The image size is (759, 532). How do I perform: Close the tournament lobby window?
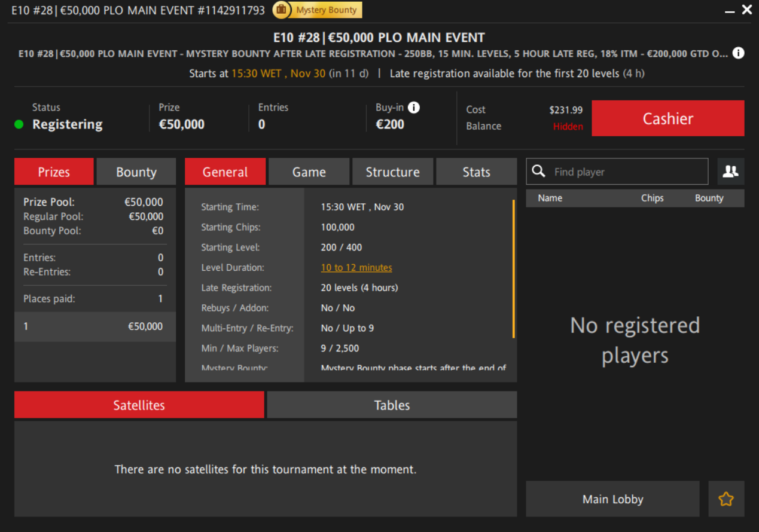[x=747, y=10]
